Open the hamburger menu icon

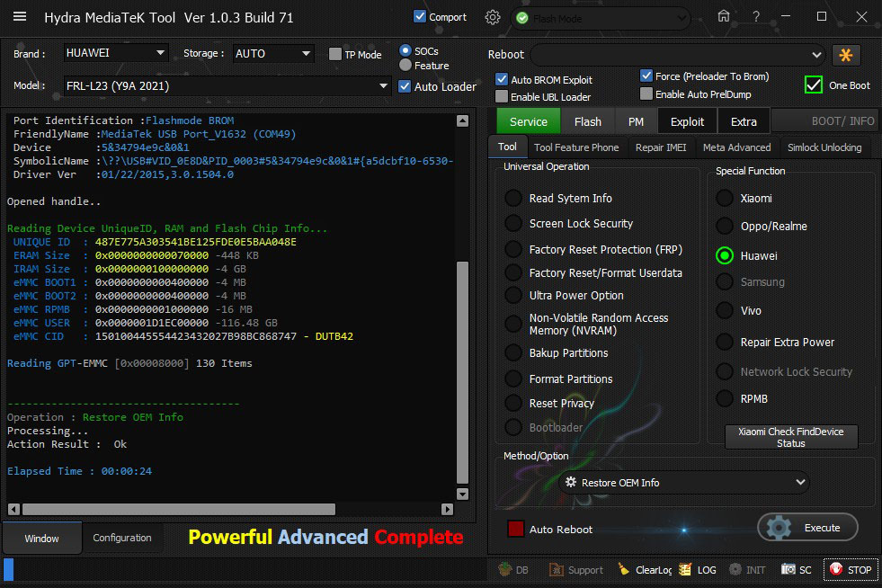20,17
